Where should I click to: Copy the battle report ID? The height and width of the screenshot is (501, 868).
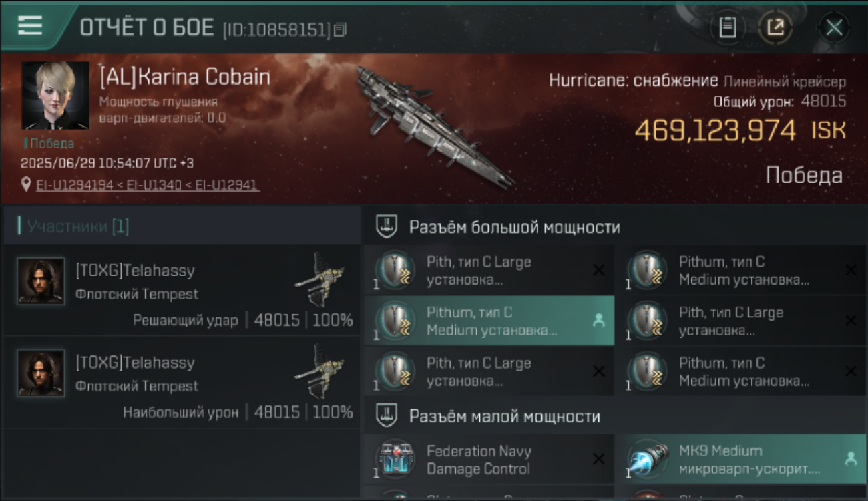[341, 29]
